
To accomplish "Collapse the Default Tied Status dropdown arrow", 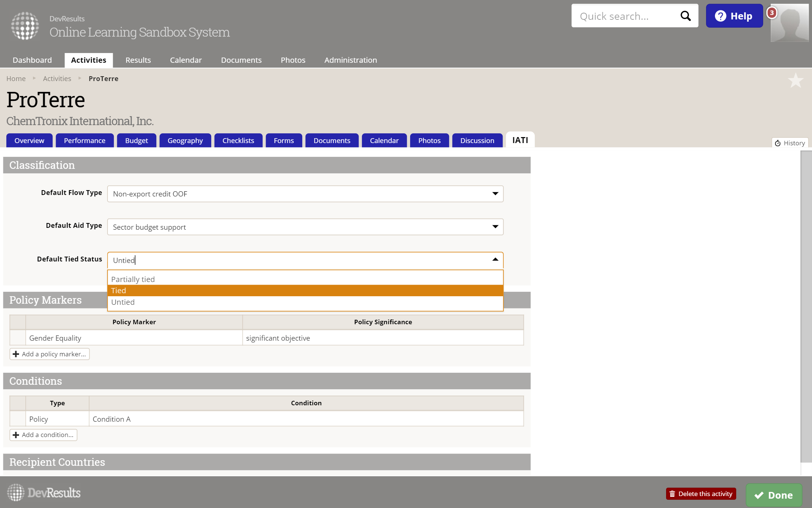I will click(495, 260).
